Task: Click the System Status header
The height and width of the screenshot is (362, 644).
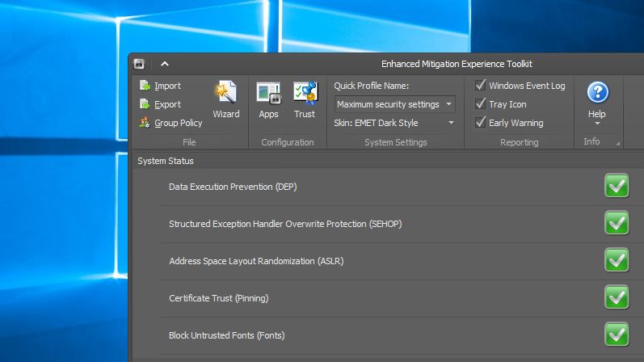Action: tap(166, 161)
